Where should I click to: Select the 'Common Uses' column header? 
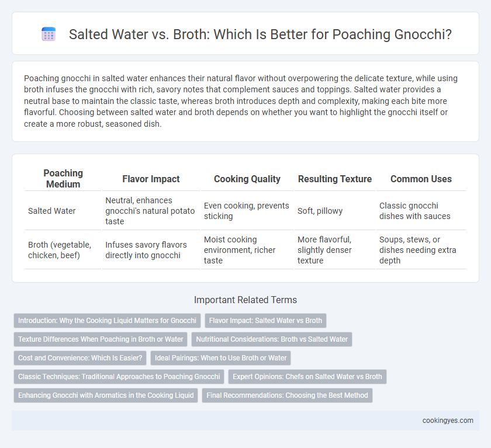point(421,179)
